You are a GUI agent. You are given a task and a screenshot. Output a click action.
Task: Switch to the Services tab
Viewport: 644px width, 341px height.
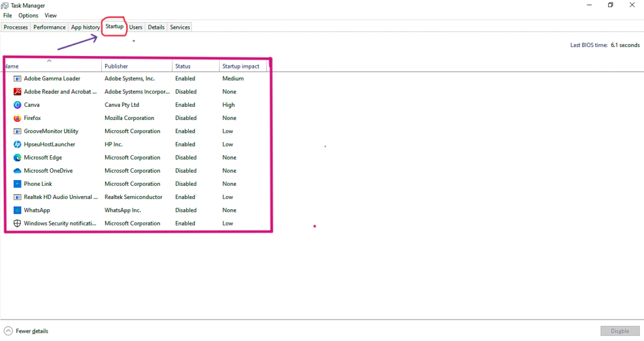[180, 27]
